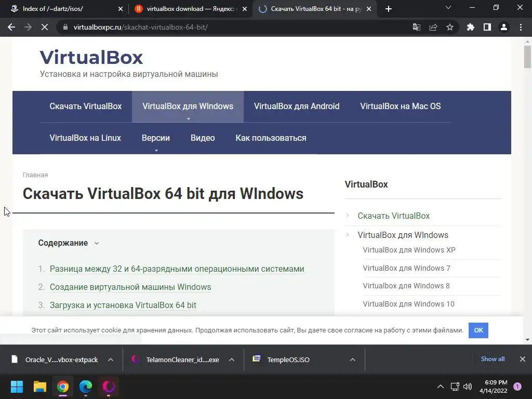
Task: Expand submenu arrow under Версии
Action: pos(156,150)
